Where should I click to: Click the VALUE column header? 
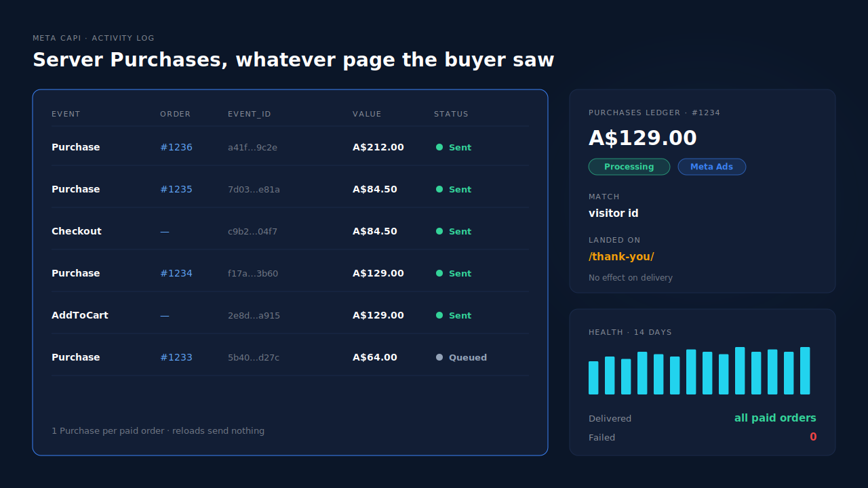tap(367, 114)
